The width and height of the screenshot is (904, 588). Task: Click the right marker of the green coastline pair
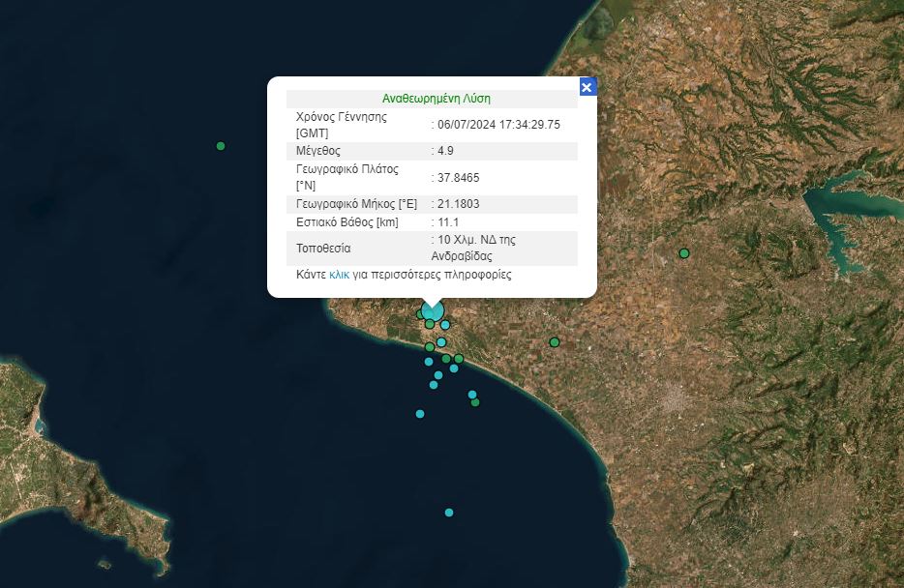click(x=459, y=359)
